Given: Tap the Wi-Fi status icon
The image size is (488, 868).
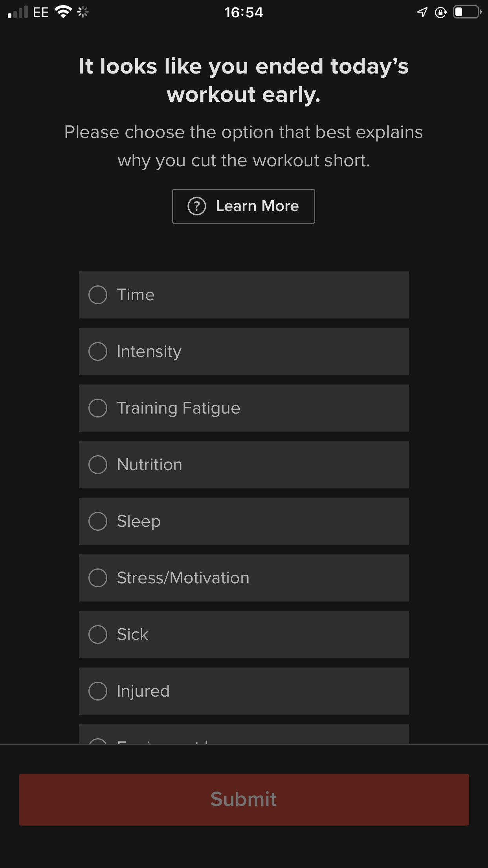Looking at the screenshot, I should pos(63,12).
